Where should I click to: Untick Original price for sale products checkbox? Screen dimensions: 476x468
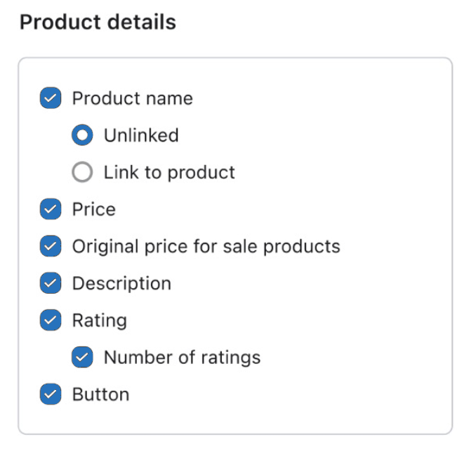tap(50, 247)
